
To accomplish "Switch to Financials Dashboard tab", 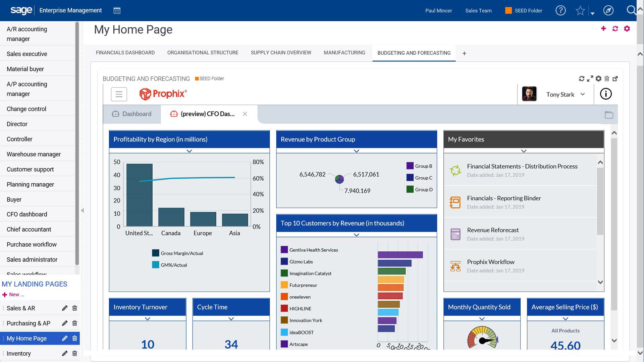I will [125, 53].
